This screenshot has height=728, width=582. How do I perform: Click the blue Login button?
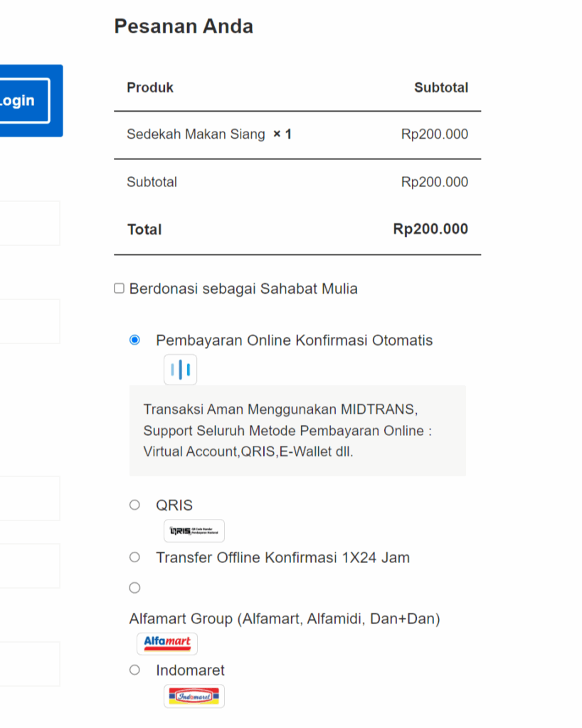pyautogui.click(x=24, y=101)
